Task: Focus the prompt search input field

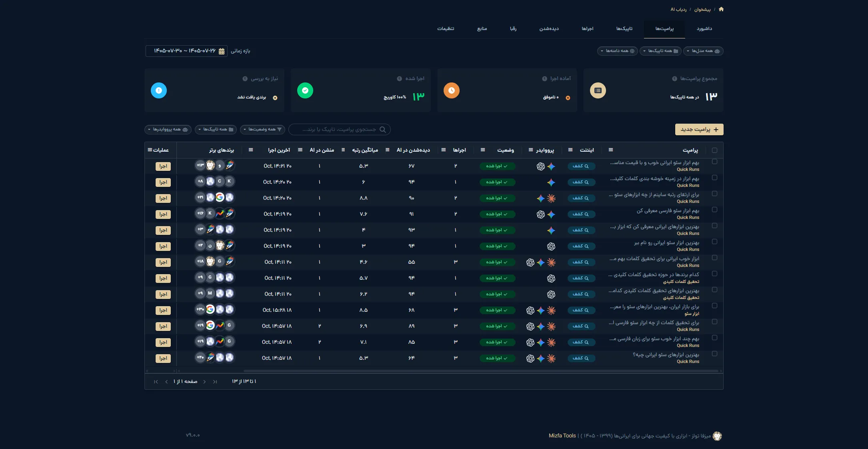Action: [339, 130]
